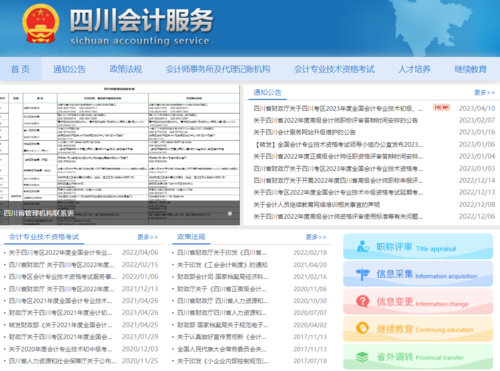Open 关于印发《工会会计制度》的通知
Viewport: 500px width, 371px height.
click(222, 265)
